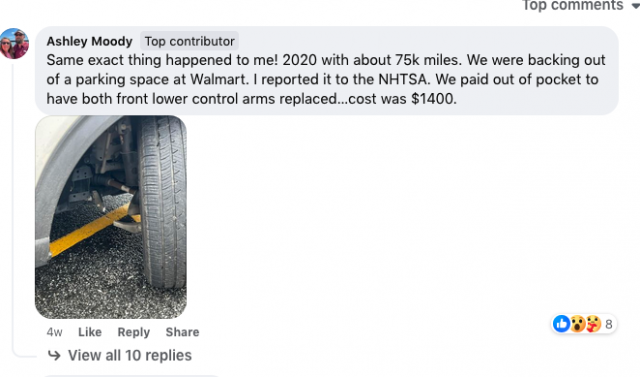640x377 pixels.
Task: Share Ashley Moody's comment
Action: tap(182, 332)
